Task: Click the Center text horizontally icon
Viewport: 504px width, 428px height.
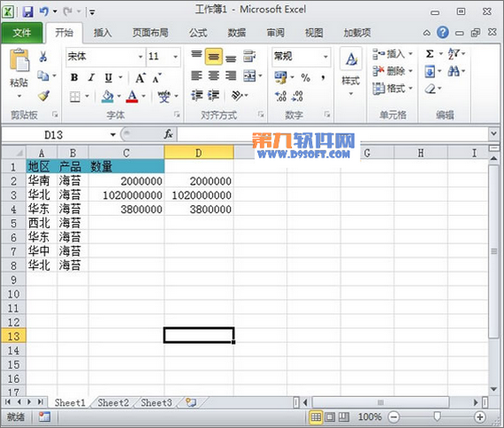Action: pos(213,76)
